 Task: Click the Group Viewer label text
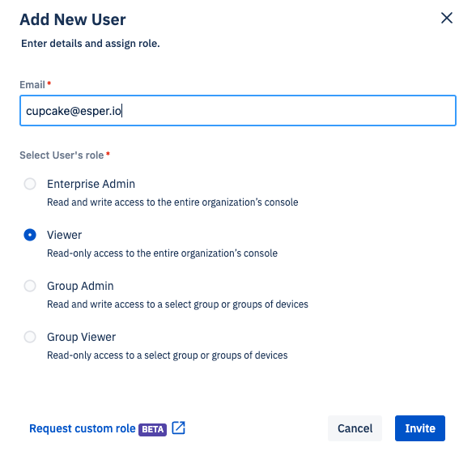(x=81, y=337)
